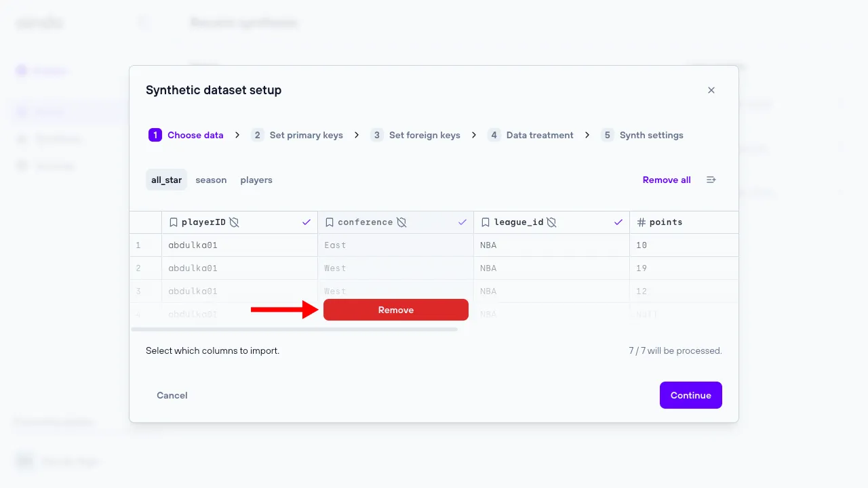Click the hash icon beside points
The height and width of the screenshot is (488, 868).
pyautogui.click(x=642, y=222)
